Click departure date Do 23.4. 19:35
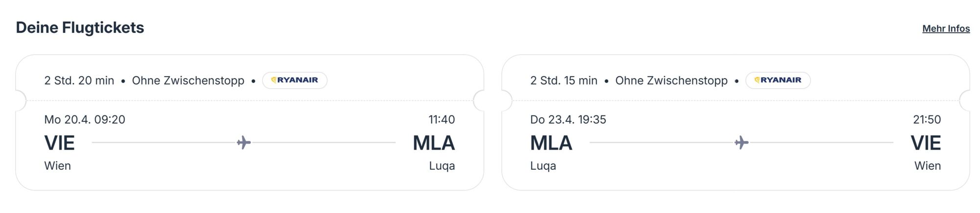The height and width of the screenshot is (213, 980). point(568,119)
